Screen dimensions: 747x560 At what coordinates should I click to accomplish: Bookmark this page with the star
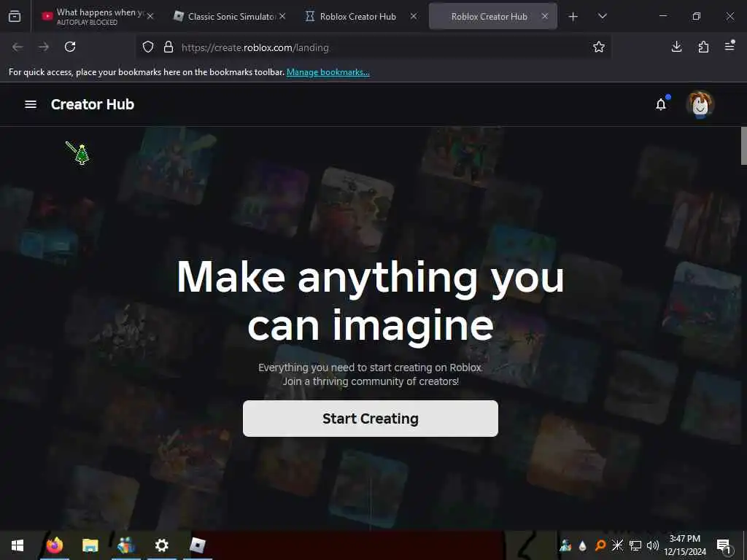click(599, 47)
